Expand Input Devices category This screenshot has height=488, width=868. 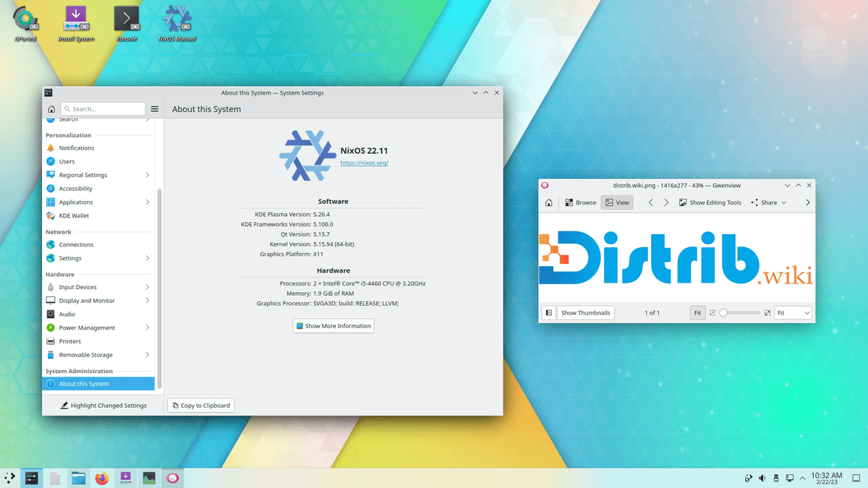[x=148, y=287]
